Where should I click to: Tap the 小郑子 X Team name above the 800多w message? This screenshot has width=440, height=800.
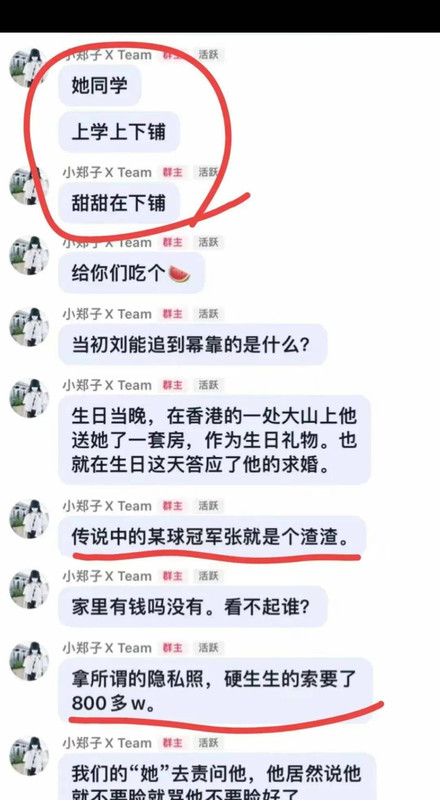[x=107, y=648]
